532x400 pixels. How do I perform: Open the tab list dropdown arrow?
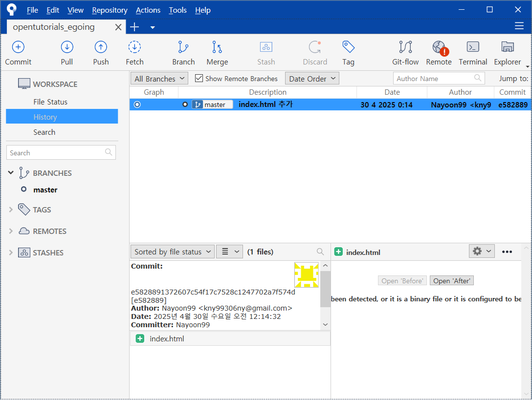[153, 27]
